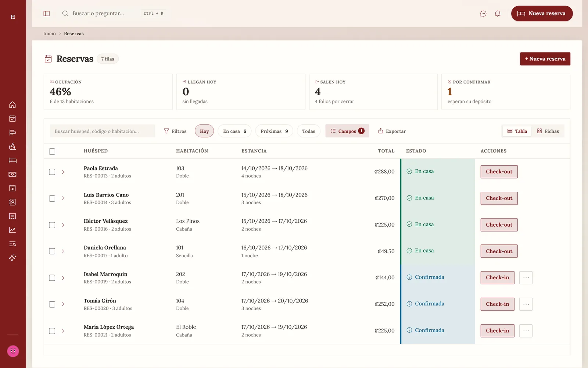Select the Hoy filter tab

click(x=204, y=131)
